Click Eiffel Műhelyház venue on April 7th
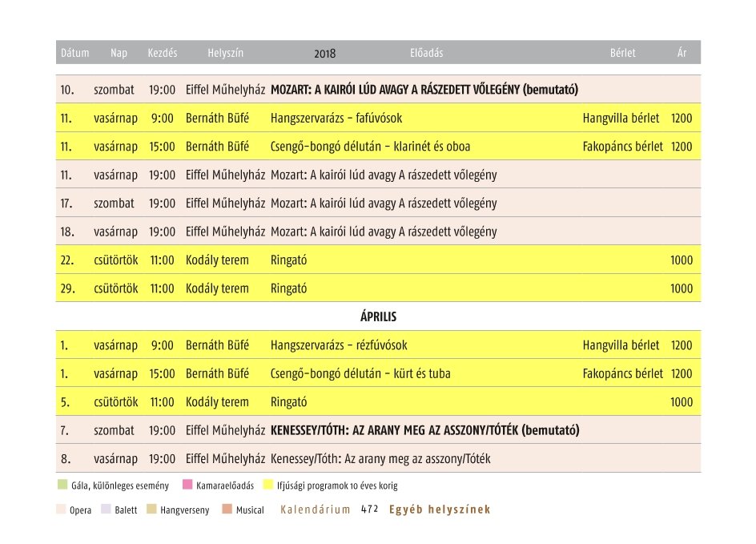This screenshot has width=756, height=544. [x=225, y=430]
